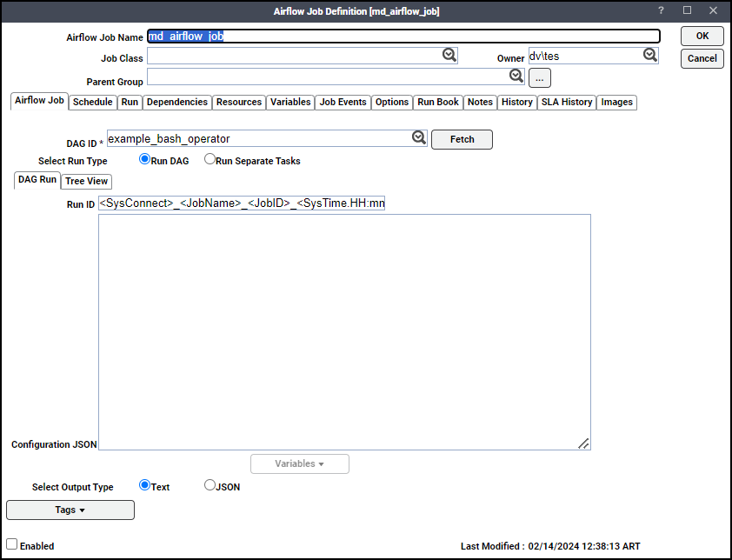
Task: Open the Options tab
Action: coord(392,103)
